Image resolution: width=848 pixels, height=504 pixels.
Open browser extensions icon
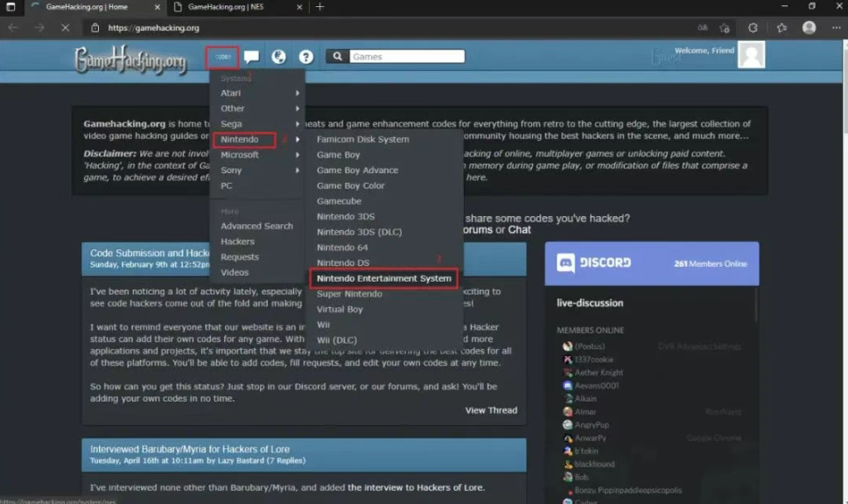click(x=753, y=28)
